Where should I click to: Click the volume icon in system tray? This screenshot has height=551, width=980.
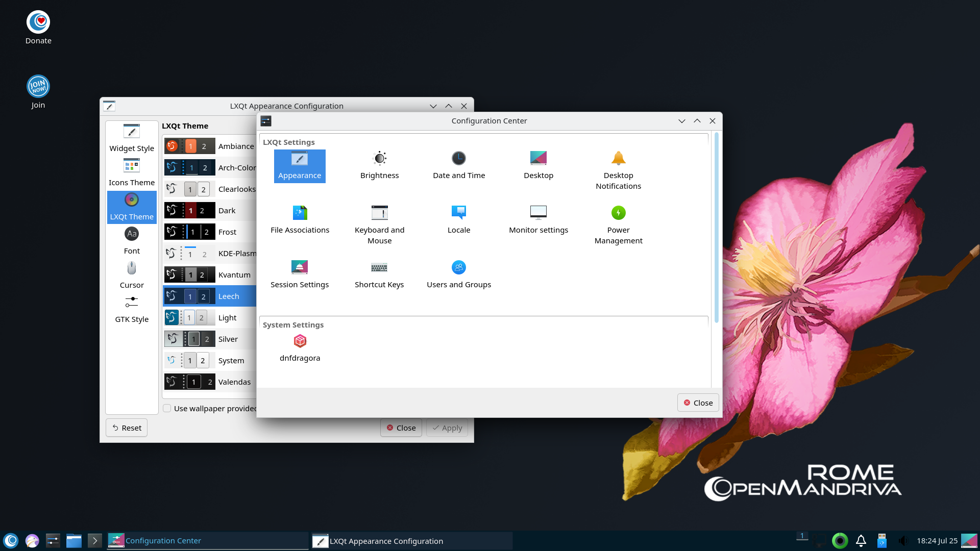903,541
